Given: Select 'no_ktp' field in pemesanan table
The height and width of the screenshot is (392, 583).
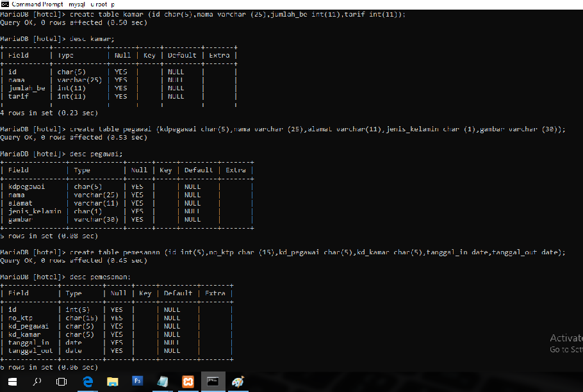Looking at the screenshot, I should [x=21, y=318].
